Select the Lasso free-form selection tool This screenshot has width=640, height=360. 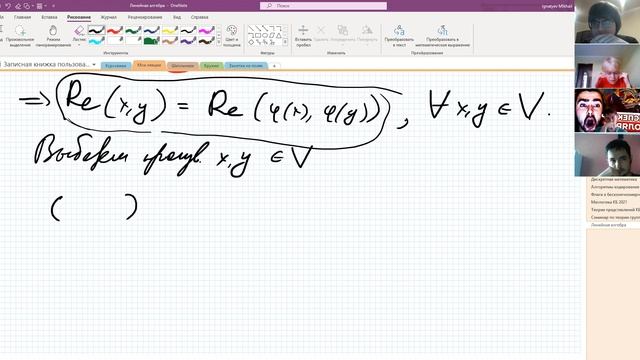(x=20, y=36)
